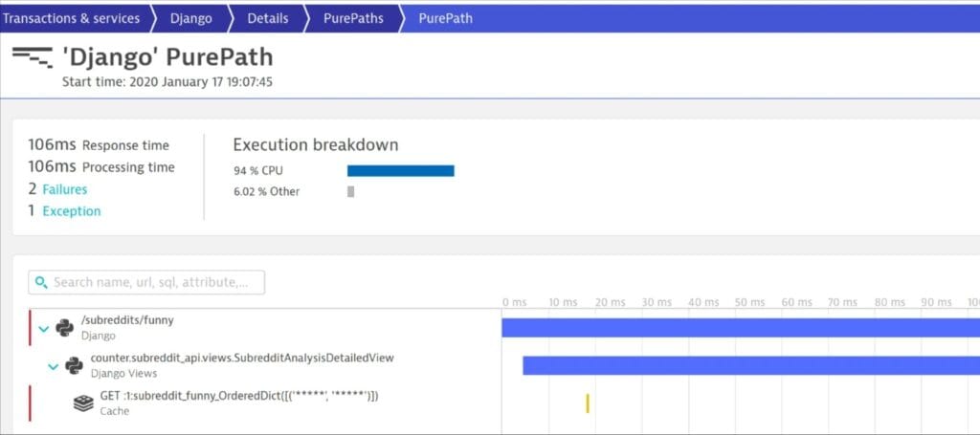This screenshot has height=435, width=980.
Task: Click the search magnifier icon
Action: [41, 282]
